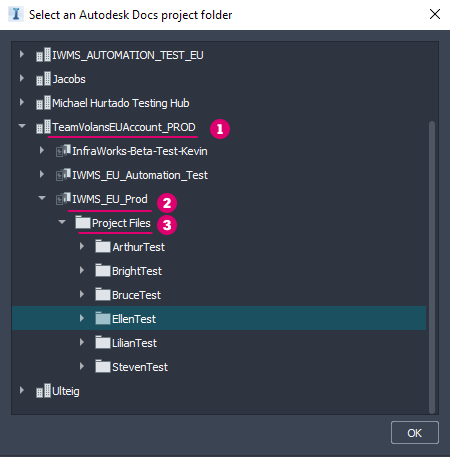Click the ArthurTest folder icon
450x457 pixels.
tap(103, 246)
